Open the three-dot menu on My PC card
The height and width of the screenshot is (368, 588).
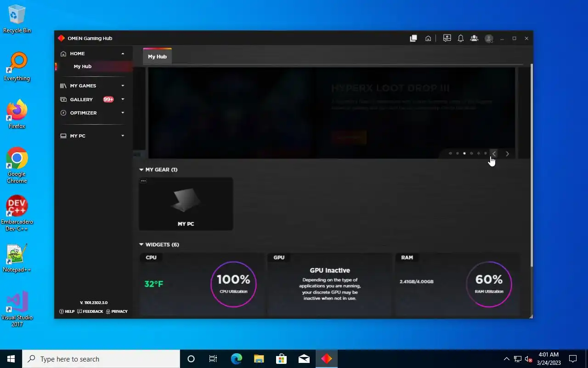tap(143, 181)
